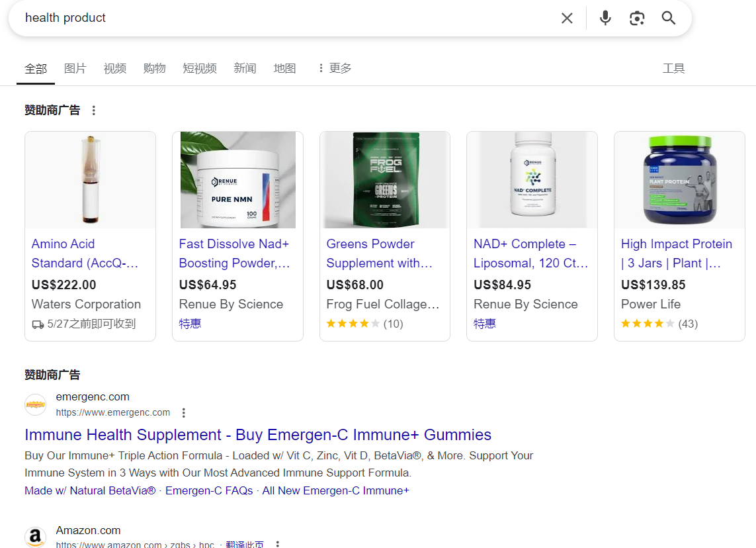756x548 pixels.
Task: Click Renue By Science under Fast Dissolve Nad+
Action: [231, 304]
